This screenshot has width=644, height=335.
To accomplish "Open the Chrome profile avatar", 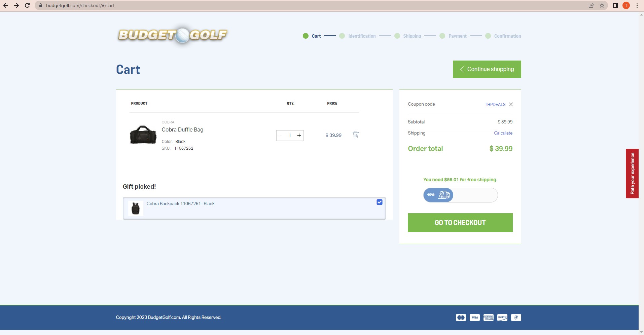I will [626, 5].
